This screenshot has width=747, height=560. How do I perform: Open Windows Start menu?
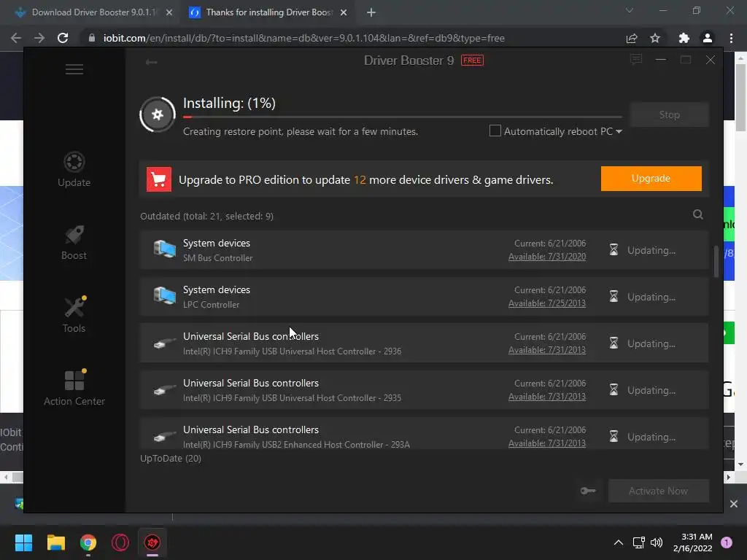click(x=23, y=542)
